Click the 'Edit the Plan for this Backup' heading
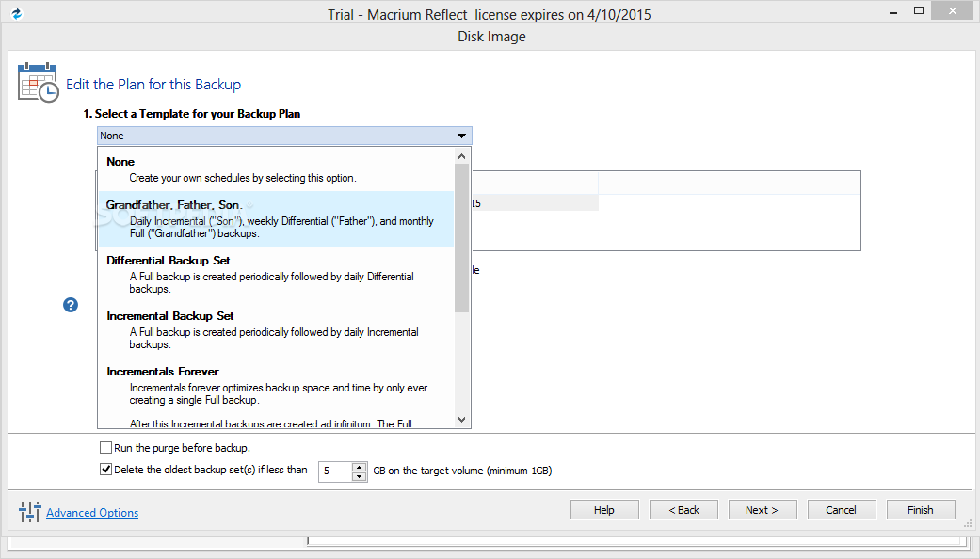The height and width of the screenshot is (559, 980). tap(153, 85)
